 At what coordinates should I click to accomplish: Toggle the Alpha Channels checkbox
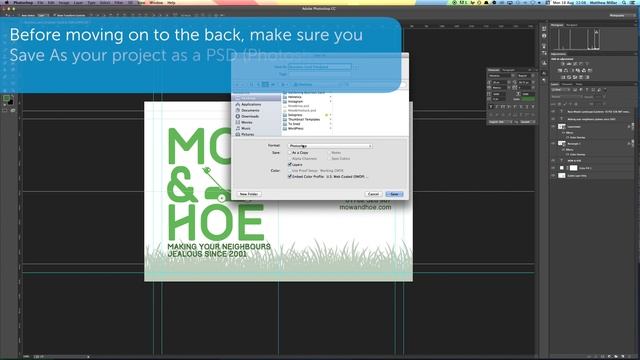(290, 158)
